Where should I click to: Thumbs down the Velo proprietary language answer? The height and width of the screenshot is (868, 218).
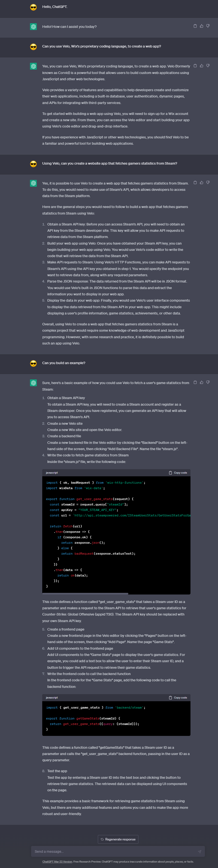pos(208,66)
